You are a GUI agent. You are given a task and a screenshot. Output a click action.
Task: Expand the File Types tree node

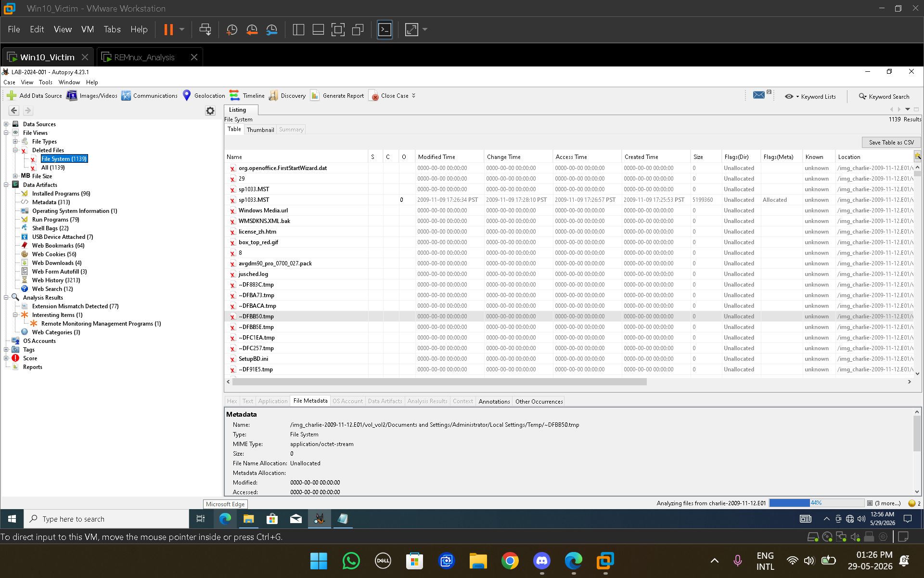[15, 142]
